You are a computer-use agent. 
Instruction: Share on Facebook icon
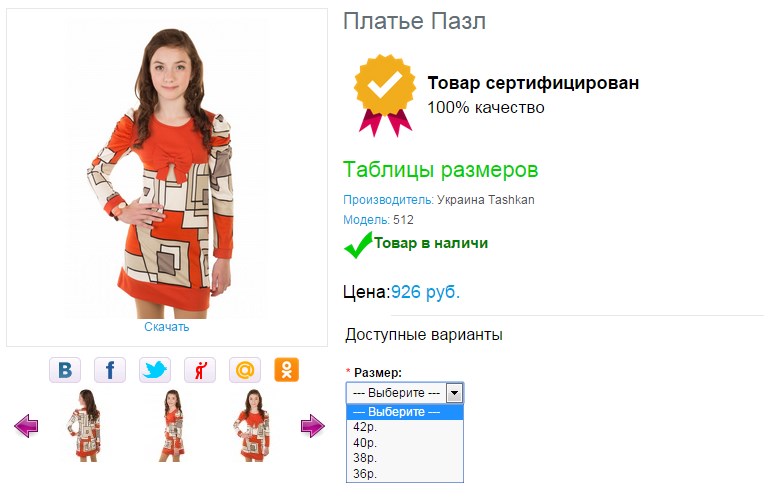click(110, 370)
